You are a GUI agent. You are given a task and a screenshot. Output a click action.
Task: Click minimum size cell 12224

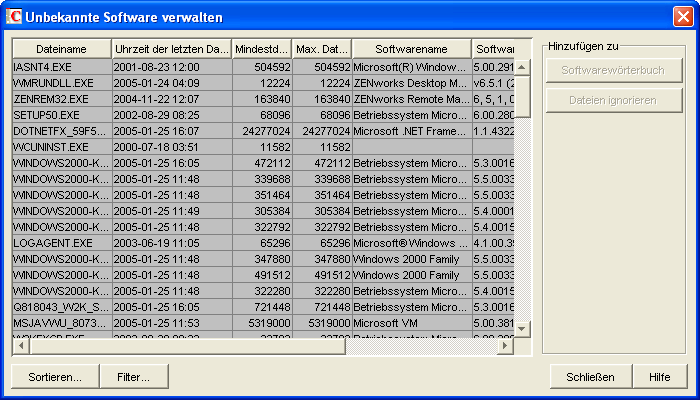pos(262,83)
